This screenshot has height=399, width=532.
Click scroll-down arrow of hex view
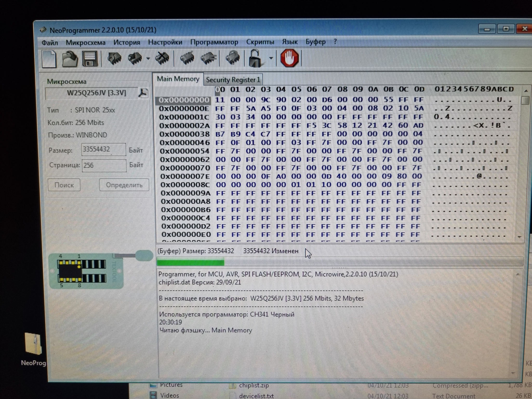pos(519,237)
